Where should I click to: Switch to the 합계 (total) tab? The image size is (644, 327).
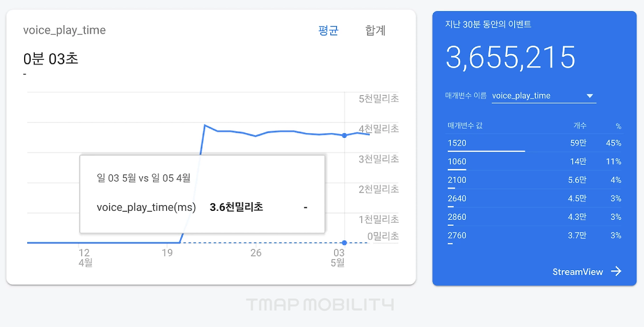(x=374, y=30)
